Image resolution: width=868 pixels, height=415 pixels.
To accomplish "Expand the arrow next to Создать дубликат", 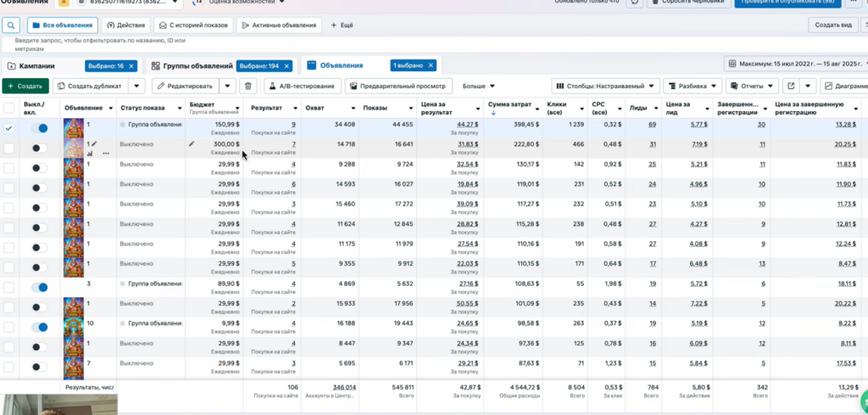I will point(137,86).
